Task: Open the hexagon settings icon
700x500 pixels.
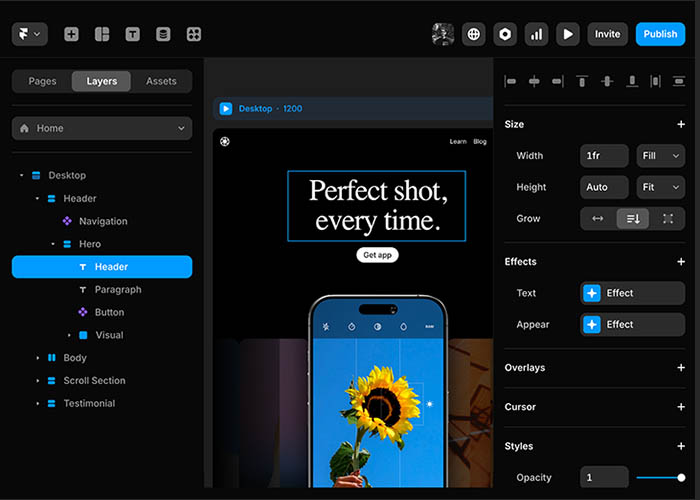Action: 505,34
